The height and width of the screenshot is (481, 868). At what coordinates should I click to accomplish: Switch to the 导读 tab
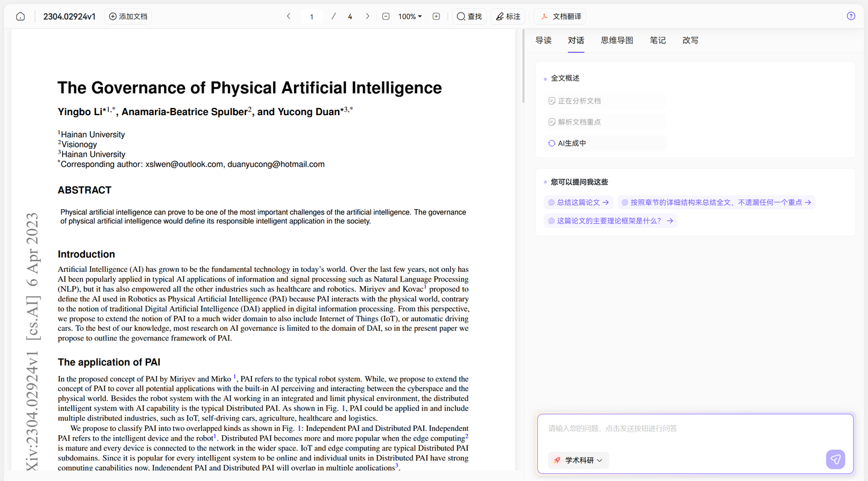(x=544, y=40)
